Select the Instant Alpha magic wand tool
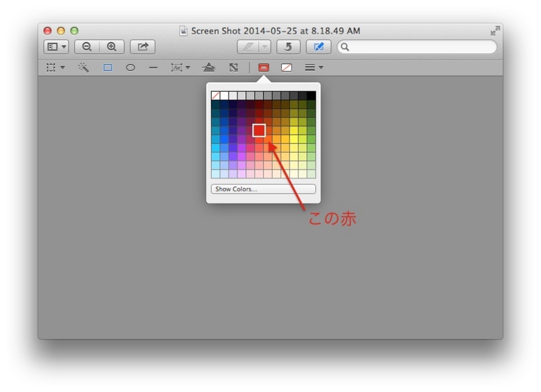The image size is (541, 392). coord(84,68)
